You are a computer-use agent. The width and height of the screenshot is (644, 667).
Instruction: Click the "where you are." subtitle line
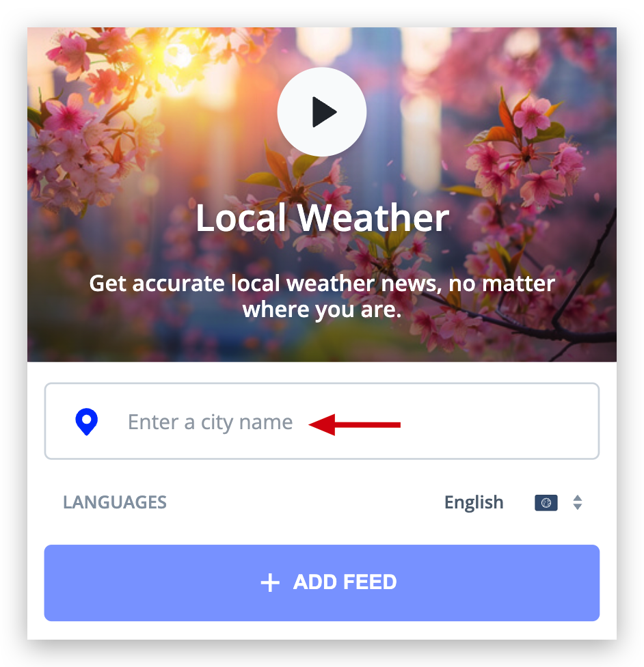(322, 310)
